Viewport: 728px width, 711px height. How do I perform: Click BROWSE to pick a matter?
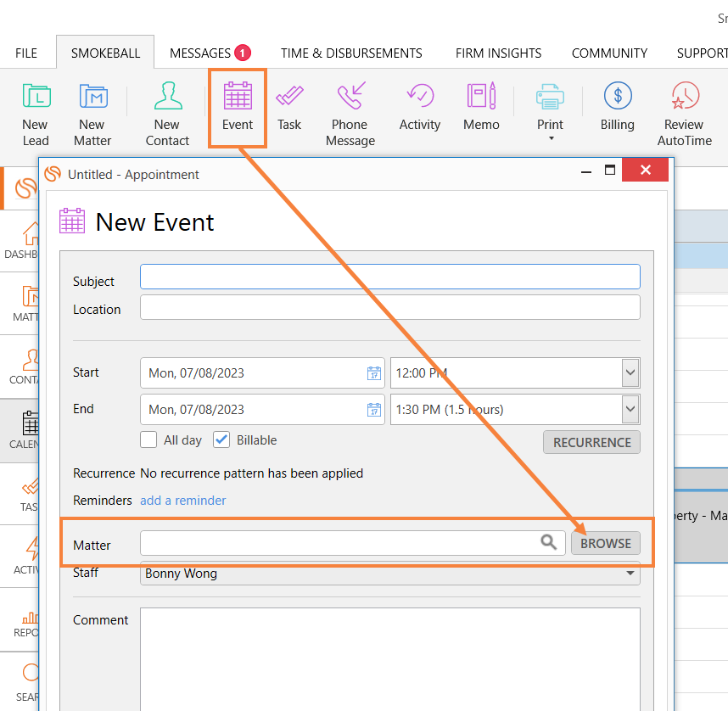pyautogui.click(x=606, y=543)
